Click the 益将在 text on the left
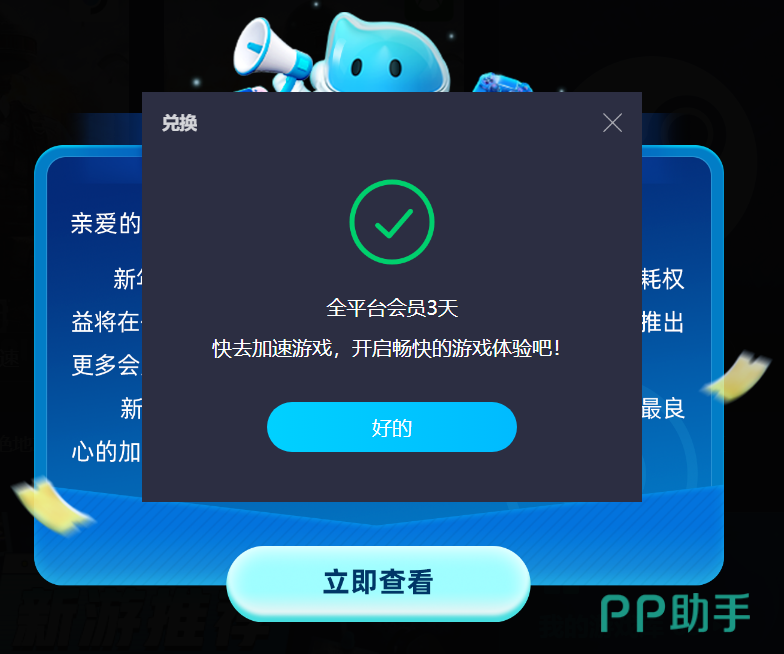The height and width of the screenshot is (654, 784). pyautogui.click(x=106, y=322)
